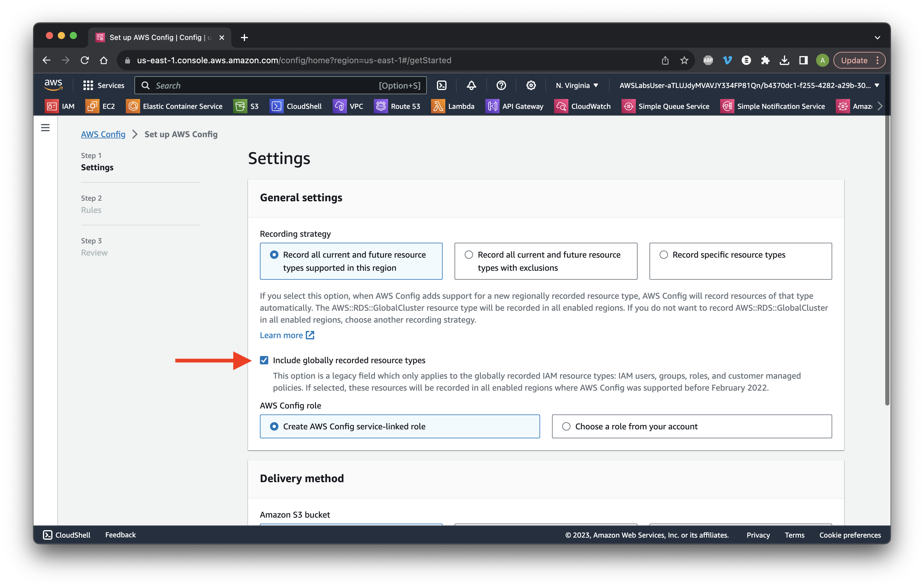Select the Set up AWS Config browser tab
The height and width of the screenshot is (588, 924).
coord(160,38)
